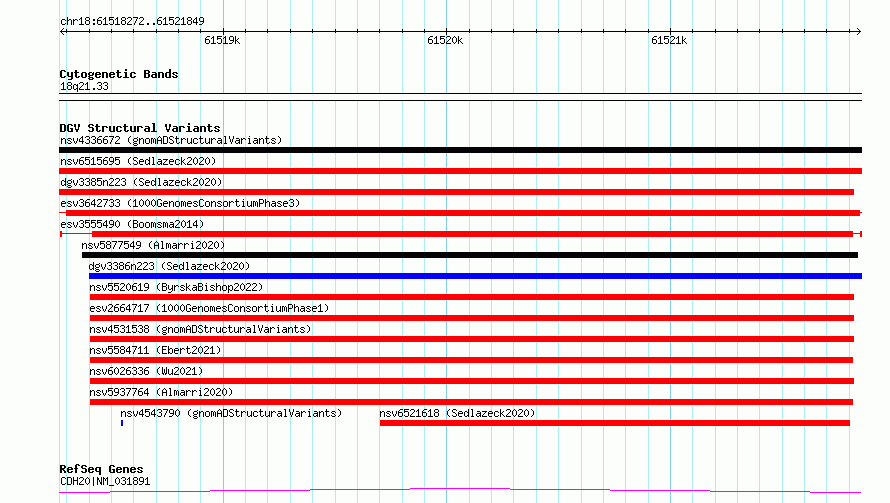Viewport: 890px width, 503px height.
Task: Click the red bar under esv3555490
Action: click(x=460, y=234)
